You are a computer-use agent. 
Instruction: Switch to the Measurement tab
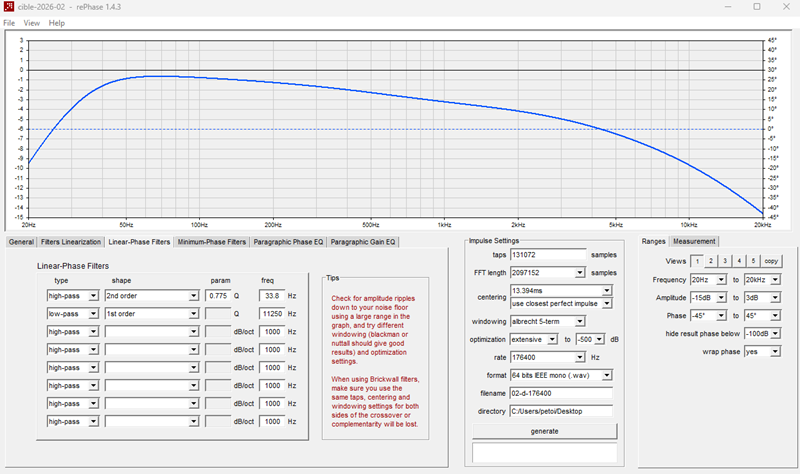coord(694,241)
